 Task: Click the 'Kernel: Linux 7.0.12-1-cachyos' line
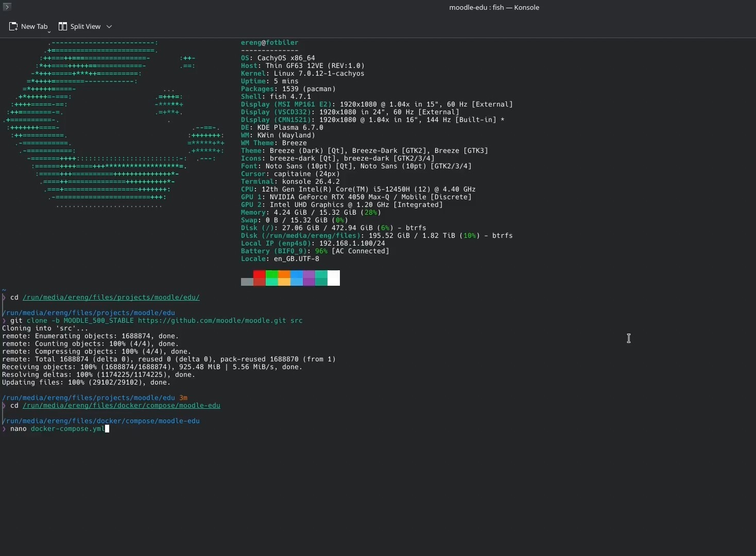point(303,73)
